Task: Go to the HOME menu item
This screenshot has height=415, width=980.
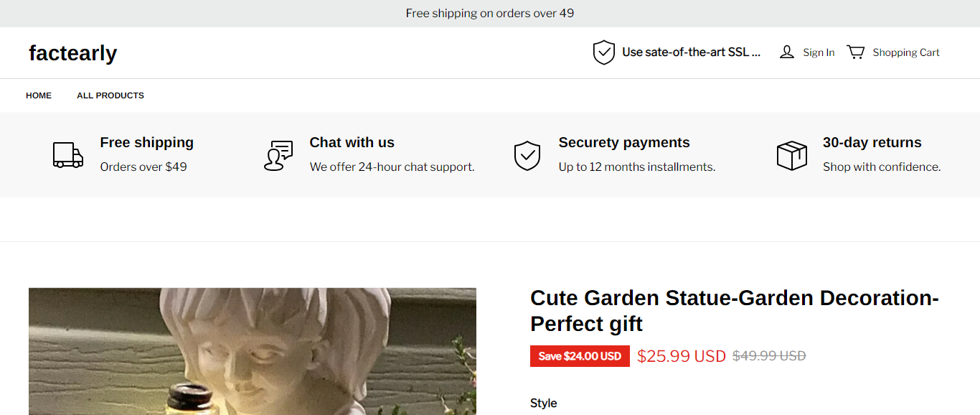Action: click(39, 95)
